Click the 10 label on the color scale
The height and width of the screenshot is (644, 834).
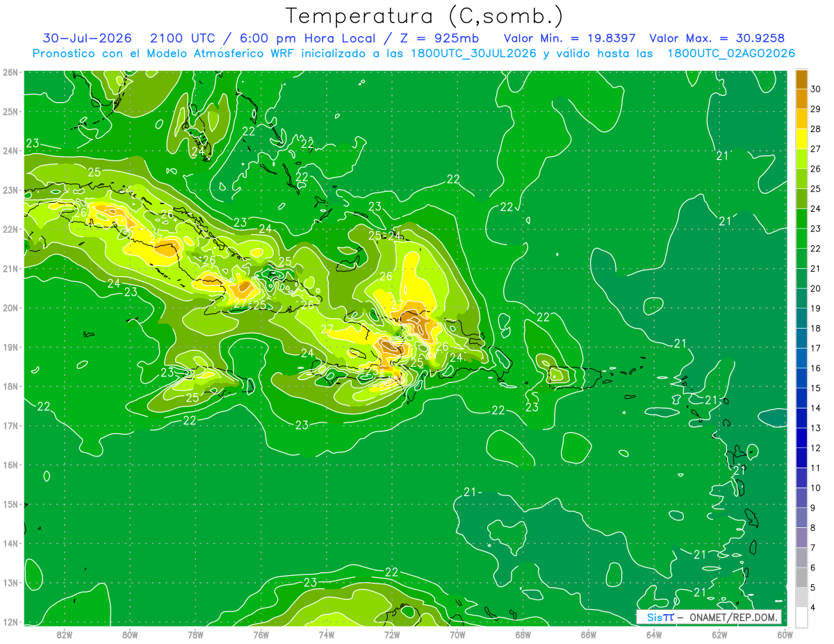[815, 488]
